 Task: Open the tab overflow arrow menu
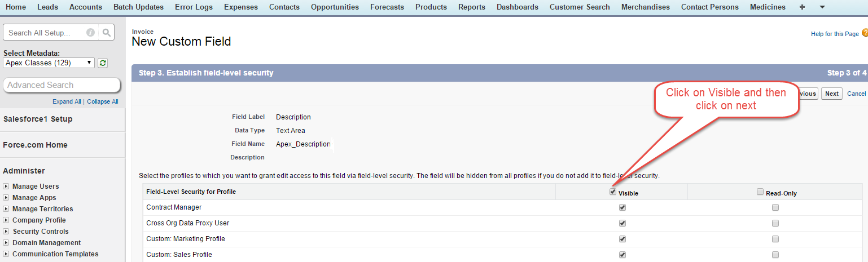[822, 7]
